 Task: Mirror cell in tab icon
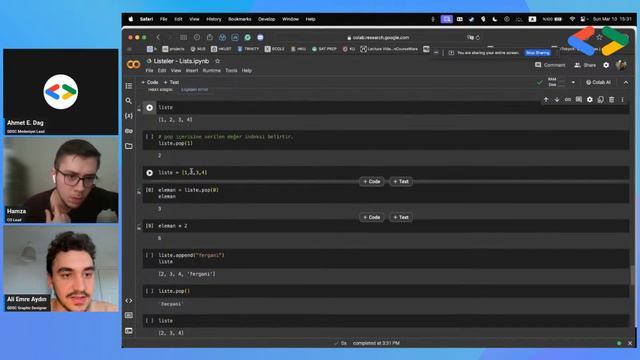pos(600,100)
